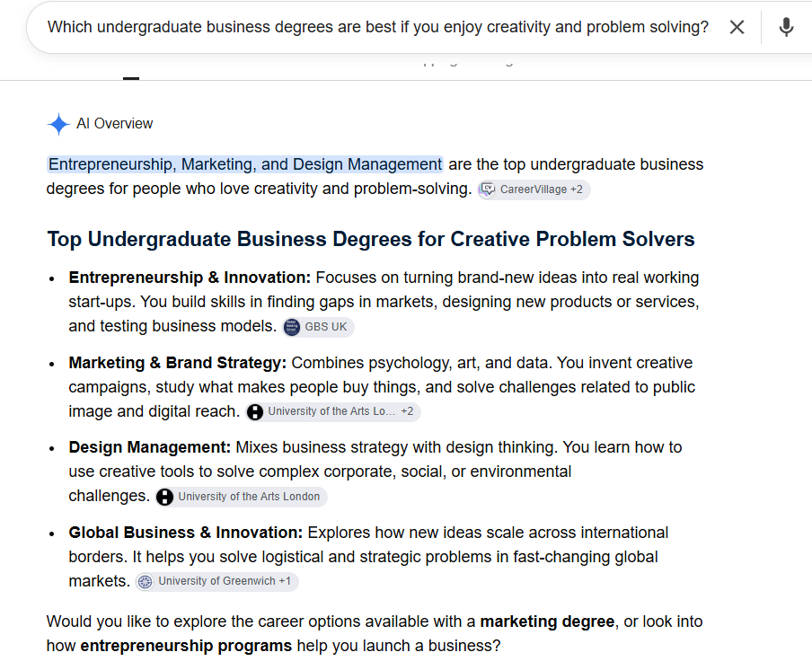
Task: Expand the +2 sources under Marketing & Brand Strategy
Action: coord(407,411)
